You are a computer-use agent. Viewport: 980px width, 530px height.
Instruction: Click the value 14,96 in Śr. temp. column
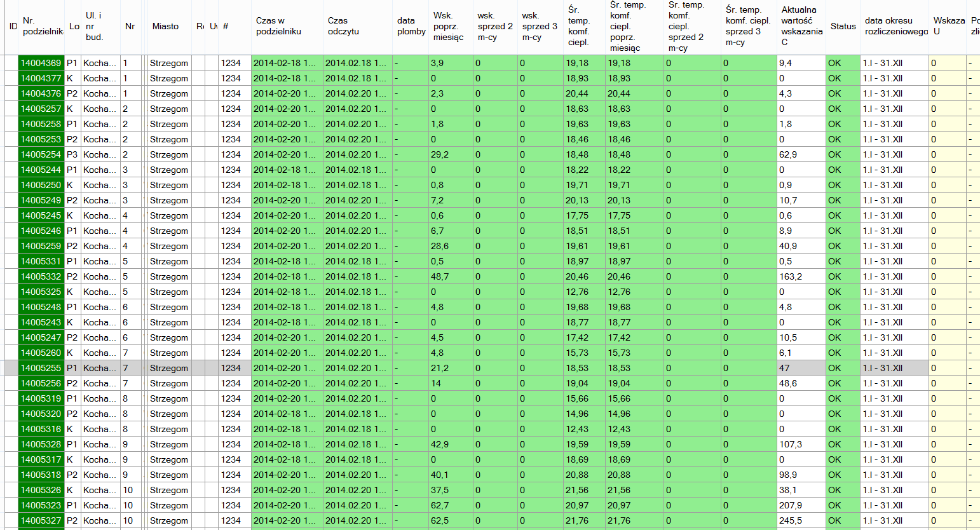click(585, 414)
